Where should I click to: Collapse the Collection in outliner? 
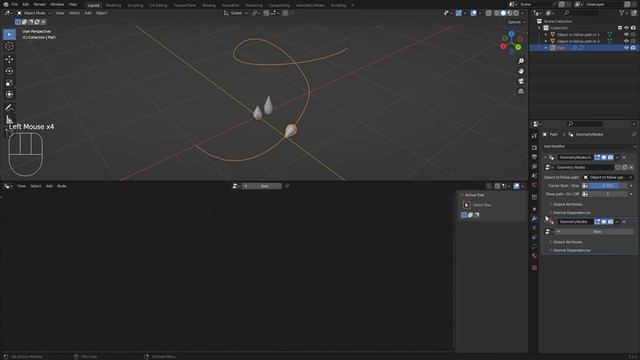[540, 28]
